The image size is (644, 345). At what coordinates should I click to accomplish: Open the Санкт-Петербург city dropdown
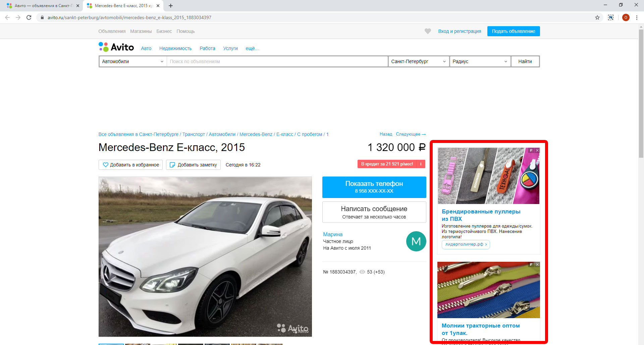point(419,61)
